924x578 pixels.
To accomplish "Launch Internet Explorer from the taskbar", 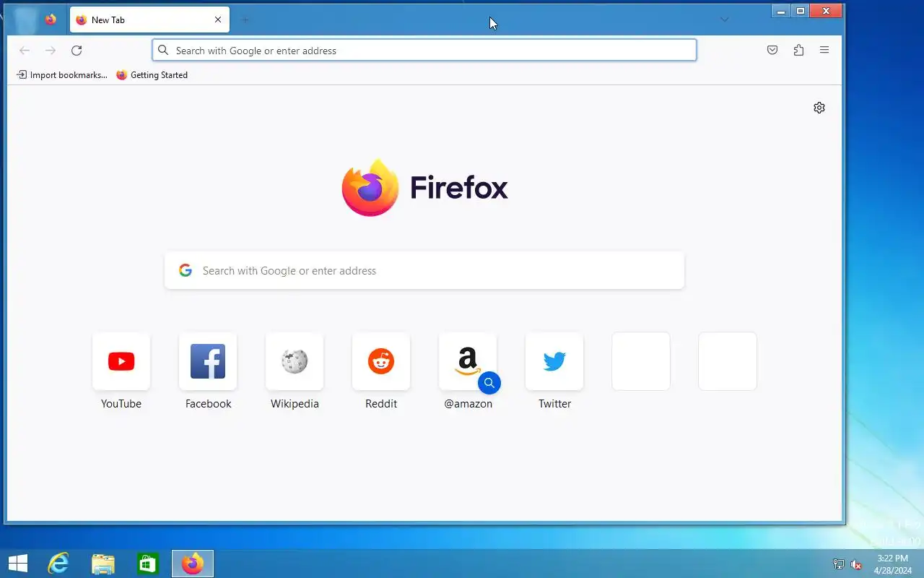I will coord(58,564).
